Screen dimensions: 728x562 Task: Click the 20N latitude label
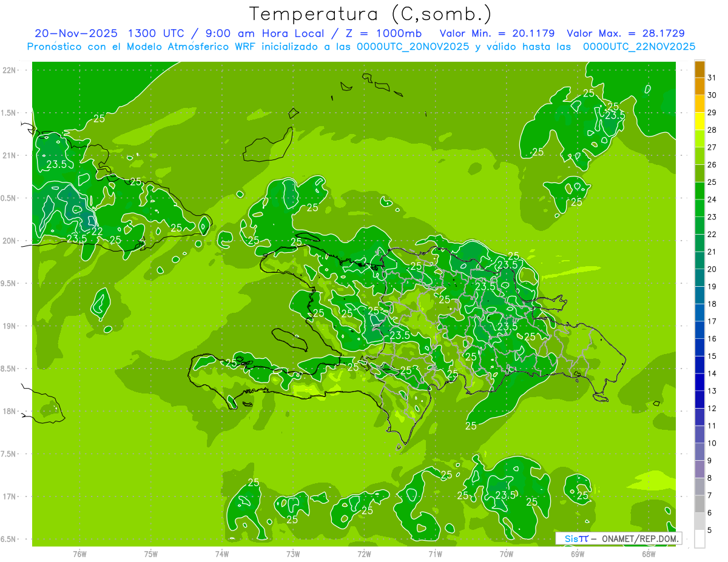[8, 241]
